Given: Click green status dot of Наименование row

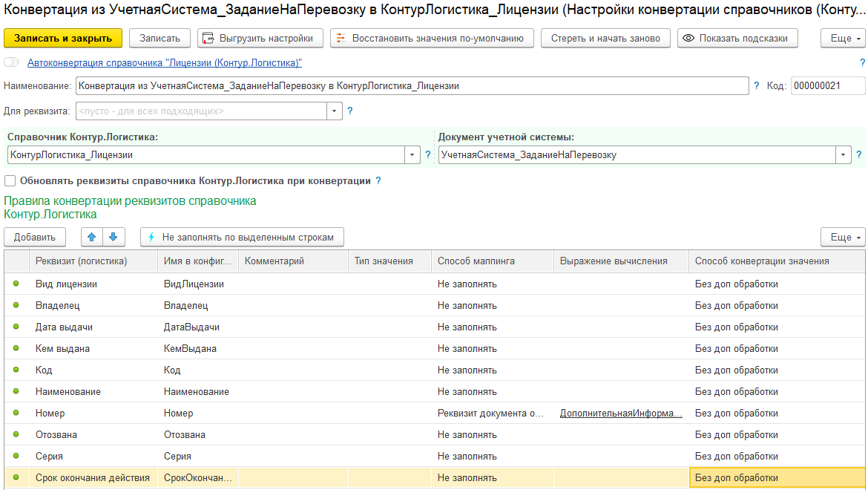Looking at the screenshot, I should (16, 391).
